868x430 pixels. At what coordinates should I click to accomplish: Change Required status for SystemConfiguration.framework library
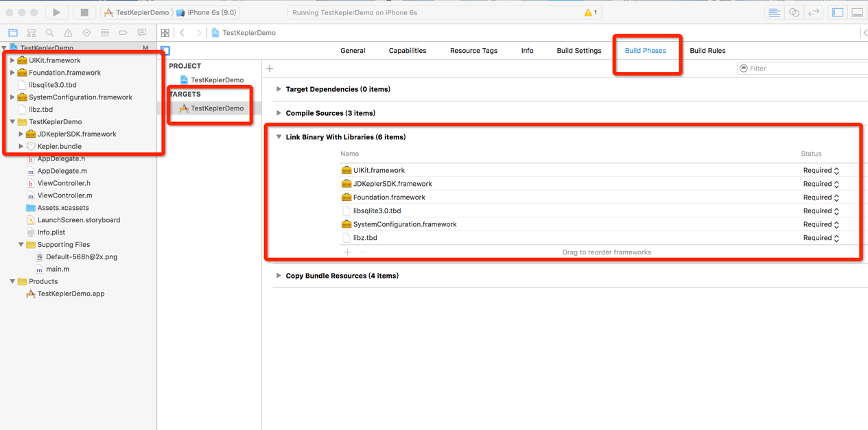(821, 224)
